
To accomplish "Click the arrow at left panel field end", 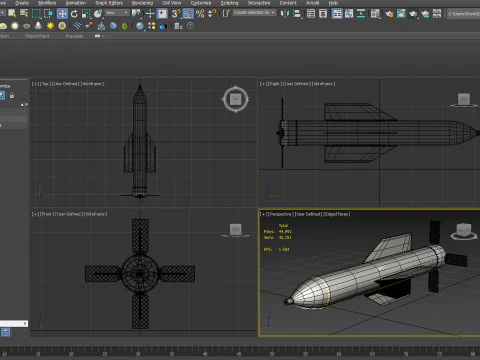I will coord(25,324).
